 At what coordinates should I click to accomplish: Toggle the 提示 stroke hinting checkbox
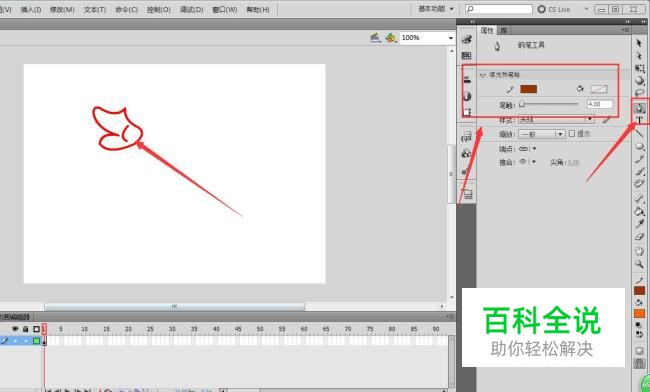coord(572,133)
